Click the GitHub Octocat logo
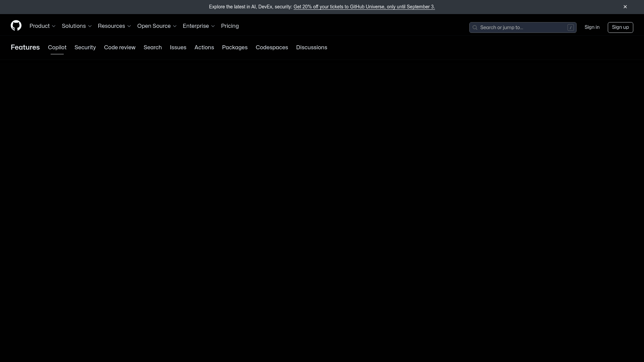 [x=16, y=26]
